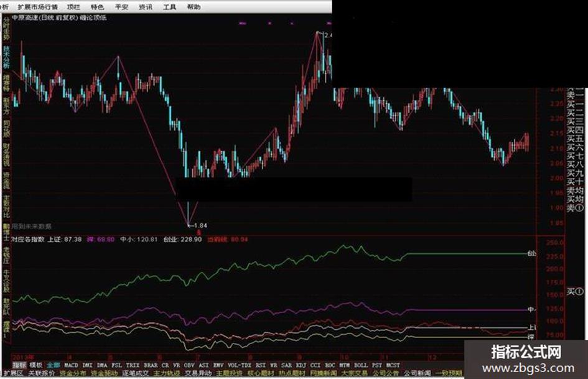Open the 特色 menu
Image resolution: width=588 pixels, height=379 pixels.
pos(97,7)
